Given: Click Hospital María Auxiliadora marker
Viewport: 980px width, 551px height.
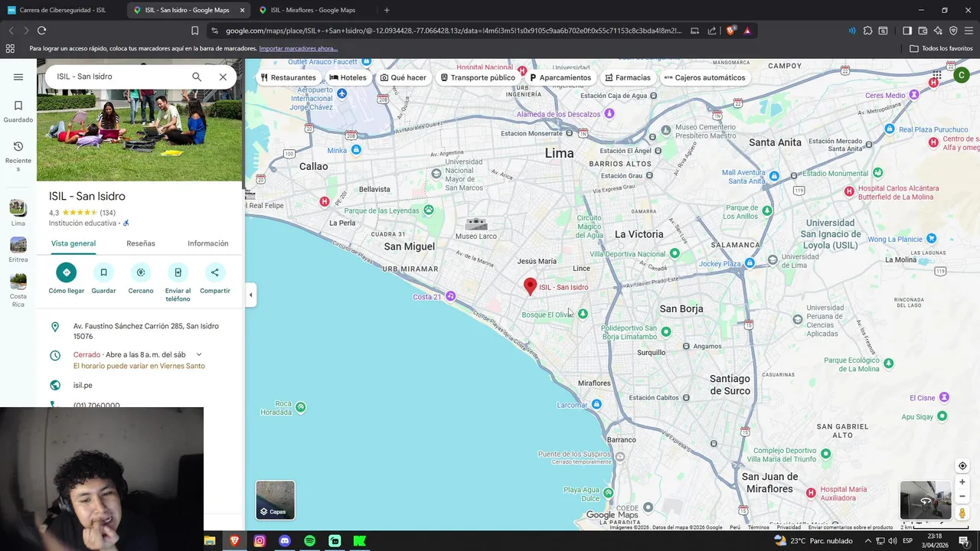Looking at the screenshot, I should click(x=812, y=493).
